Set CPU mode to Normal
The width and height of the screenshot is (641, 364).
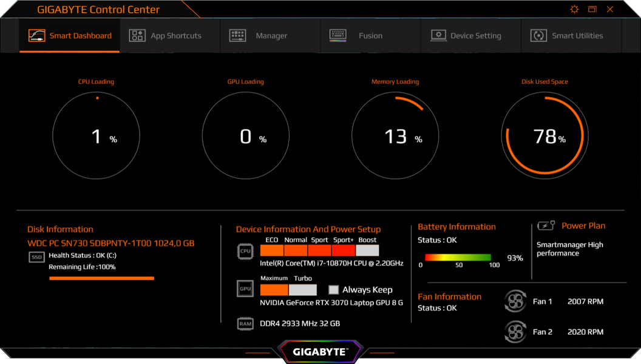point(296,250)
